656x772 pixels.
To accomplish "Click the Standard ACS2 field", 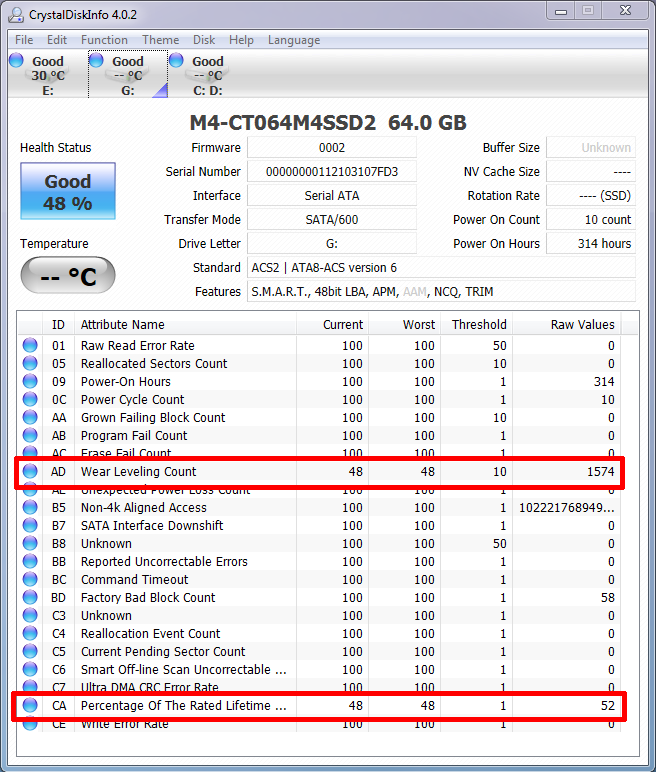I will pyautogui.click(x=441, y=268).
